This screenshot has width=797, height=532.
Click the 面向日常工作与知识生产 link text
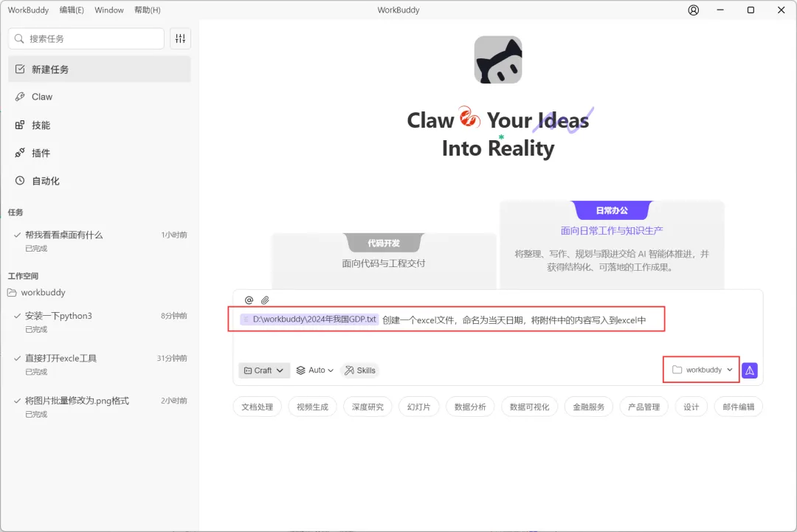[x=612, y=231]
